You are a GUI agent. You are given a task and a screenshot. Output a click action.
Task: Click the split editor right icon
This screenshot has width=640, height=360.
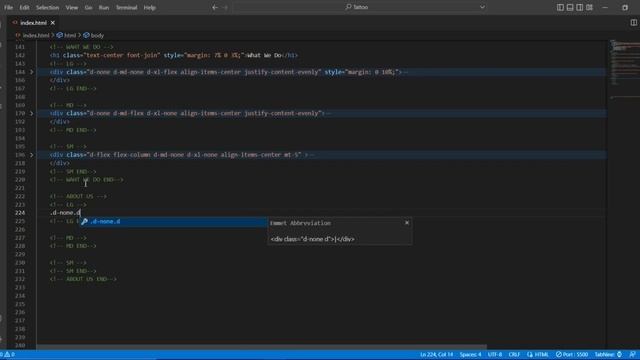633,22
